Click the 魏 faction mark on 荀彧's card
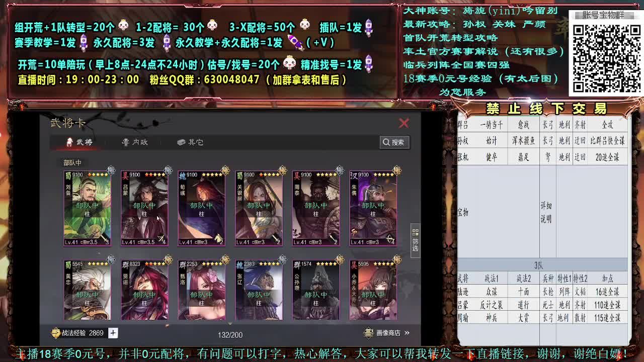The width and height of the screenshot is (644, 362). click(x=182, y=175)
